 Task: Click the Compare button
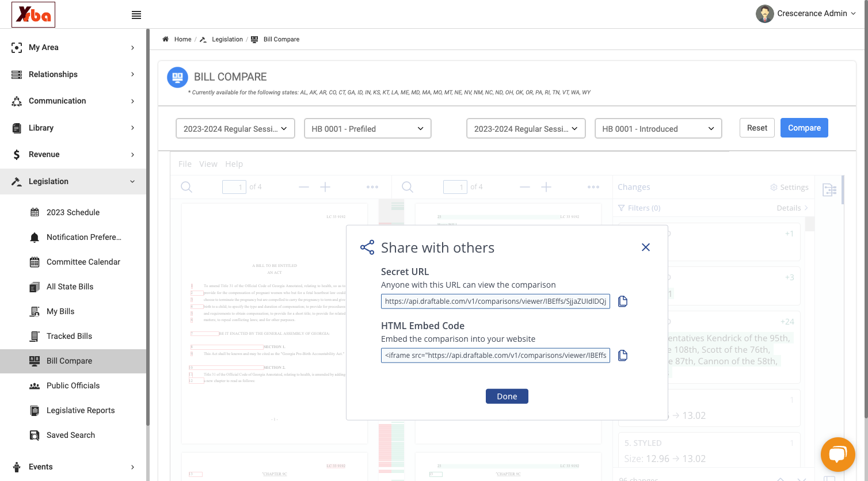tap(804, 128)
